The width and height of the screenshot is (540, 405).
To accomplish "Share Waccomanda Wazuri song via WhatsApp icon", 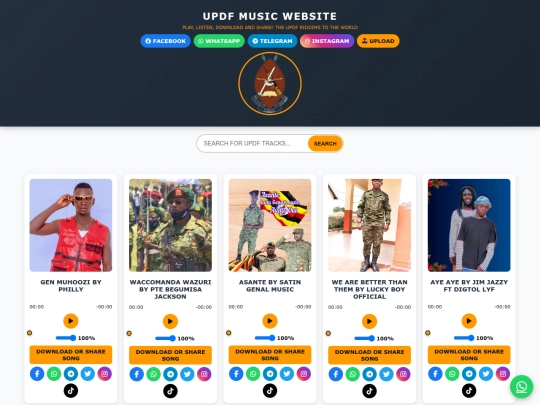I will (153, 374).
